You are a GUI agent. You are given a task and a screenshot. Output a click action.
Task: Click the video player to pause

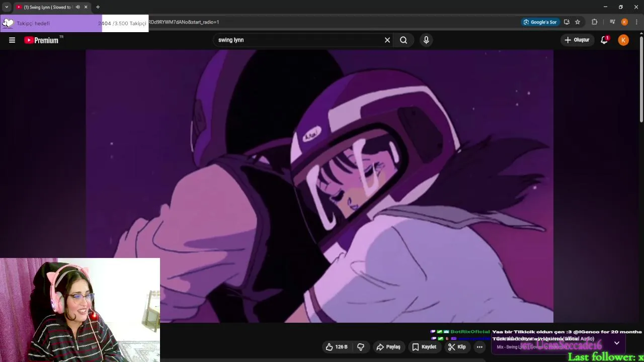(x=319, y=186)
